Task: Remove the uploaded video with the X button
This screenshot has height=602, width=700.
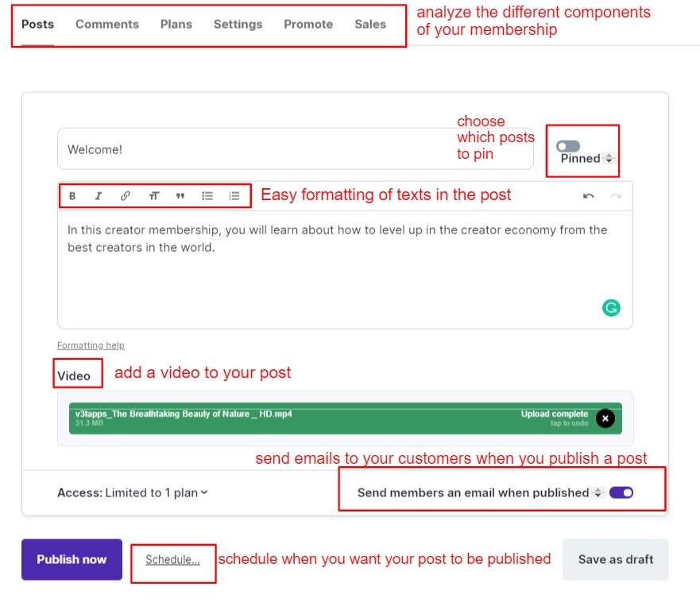Action: pos(605,419)
